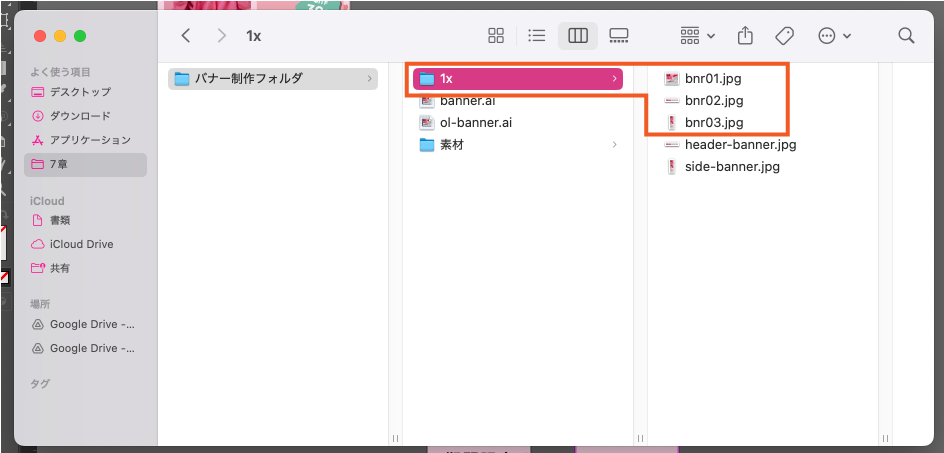The image size is (944, 453).
Task: Select 7章 in the sidebar
Action: tap(85, 164)
